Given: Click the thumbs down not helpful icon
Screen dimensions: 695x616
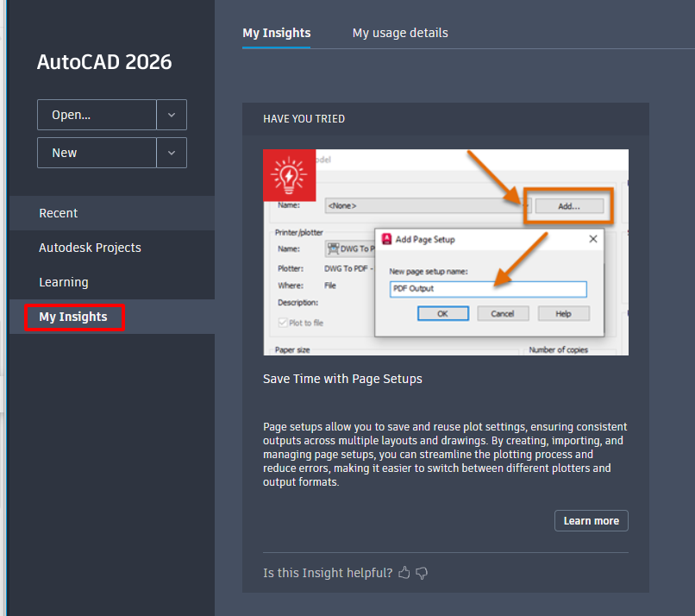Looking at the screenshot, I should (422, 574).
